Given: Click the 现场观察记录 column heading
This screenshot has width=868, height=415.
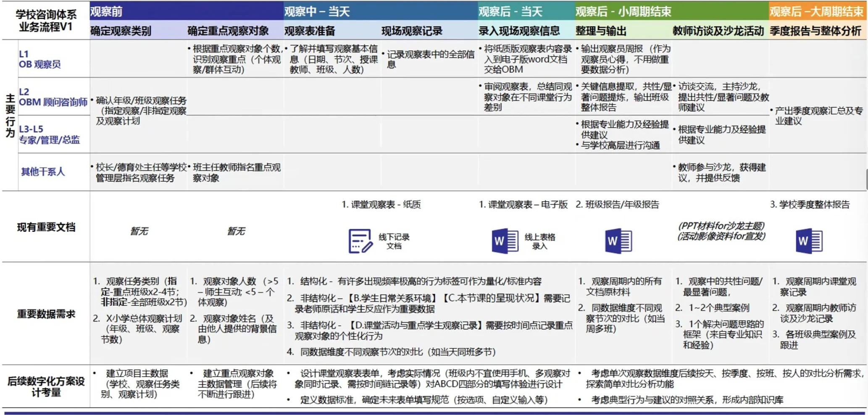Looking at the screenshot, I should 412,31.
